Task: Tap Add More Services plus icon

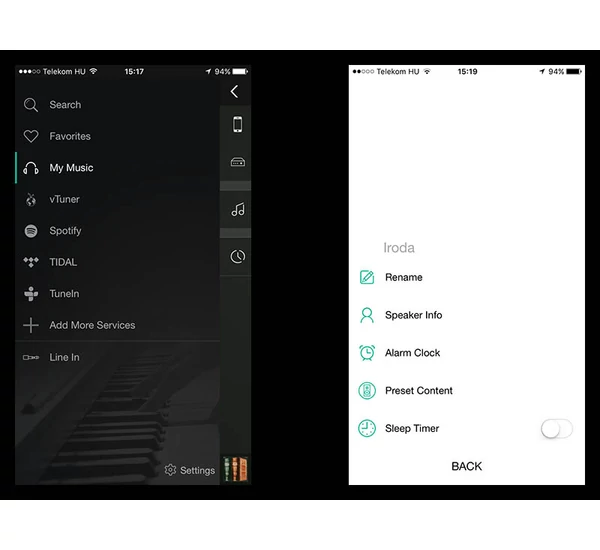Action: tap(31, 326)
